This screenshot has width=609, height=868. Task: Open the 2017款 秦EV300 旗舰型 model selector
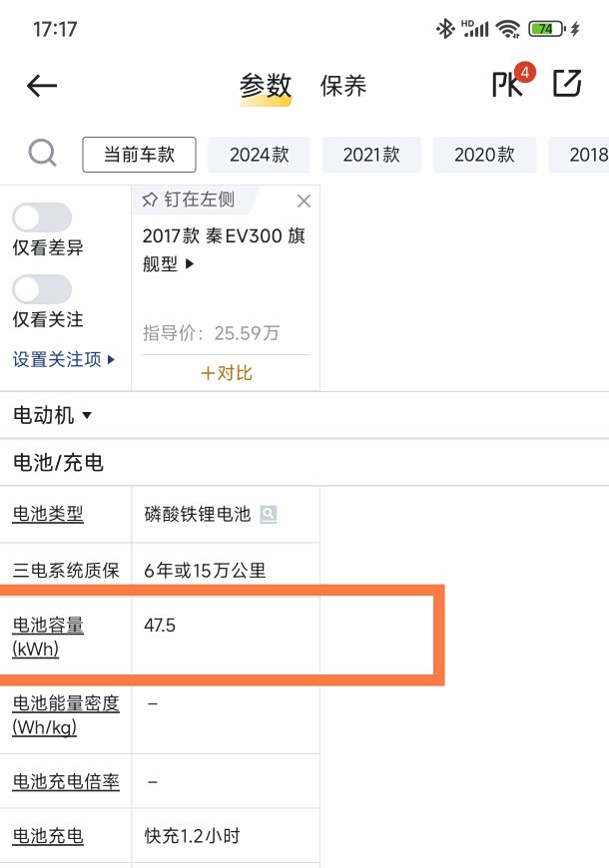pyautogui.click(x=224, y=249)
